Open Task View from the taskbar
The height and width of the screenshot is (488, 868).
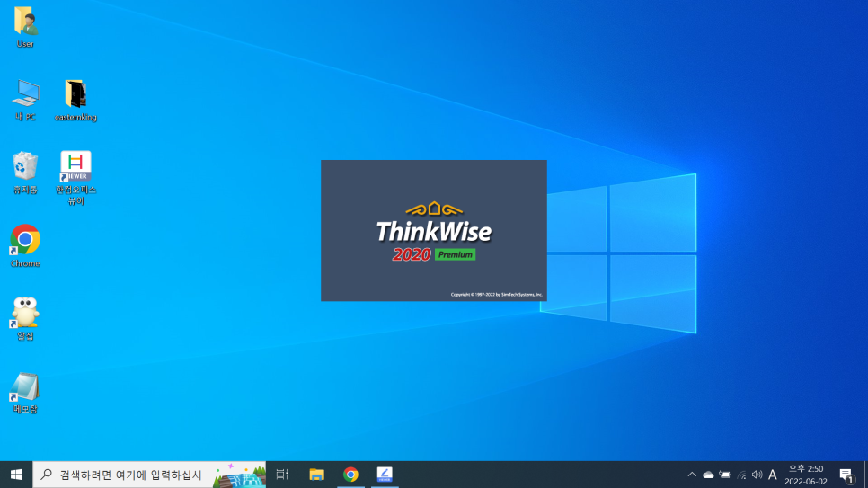tap(282, 475)
